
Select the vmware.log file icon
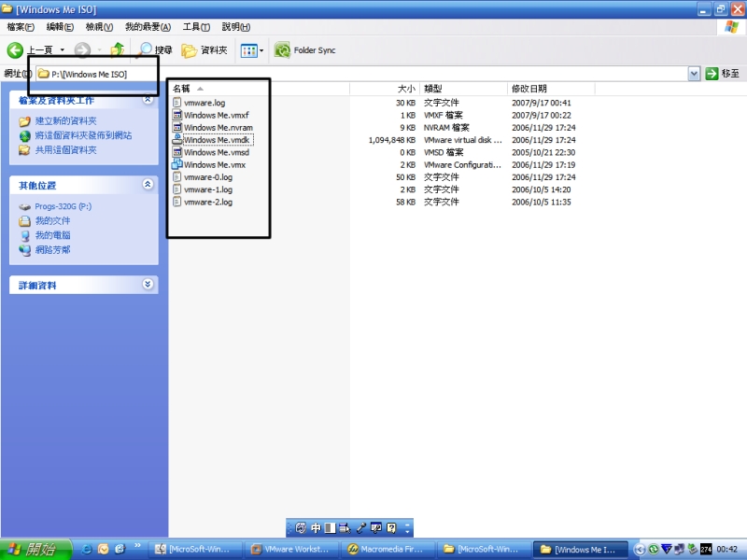click(x=176, y=103)
